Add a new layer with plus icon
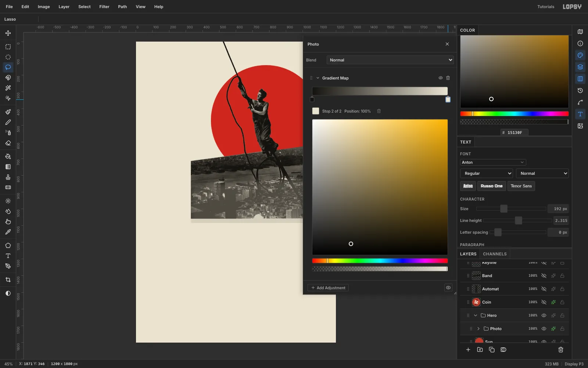 [468, 350]
